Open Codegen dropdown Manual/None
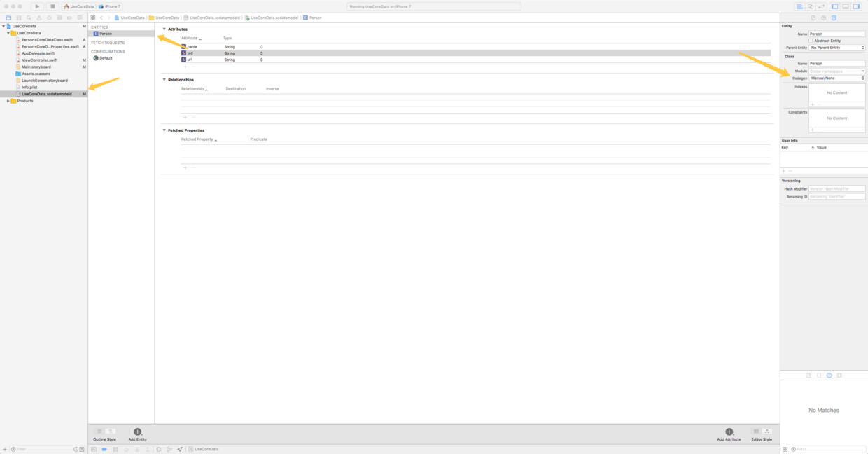Screen dimensions: 868x454 click(x=837, y=78)
